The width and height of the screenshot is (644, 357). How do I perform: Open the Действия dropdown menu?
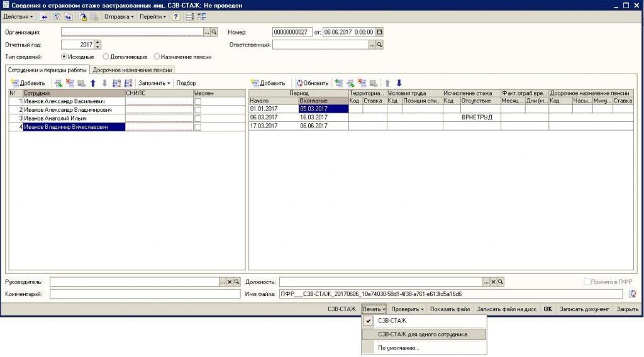(x=18, y=16)
